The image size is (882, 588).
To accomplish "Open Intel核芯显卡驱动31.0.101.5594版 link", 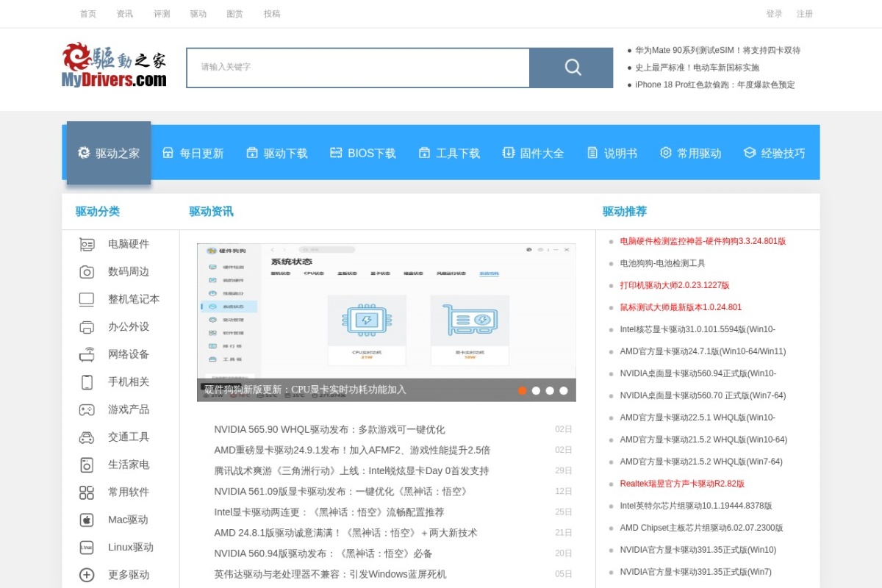I will (x=698, y=329).
